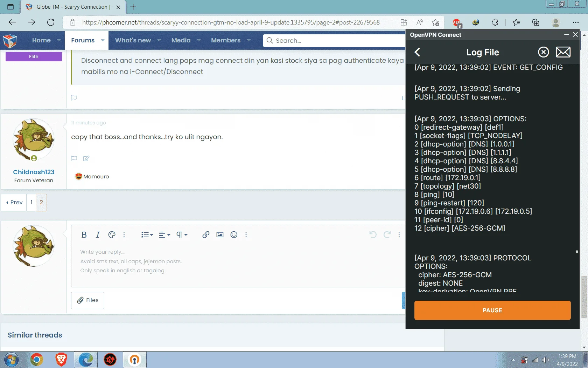Go back in the OpenVPN Log File panel
Image resolution: width=588 pixels, height=368 pixels.
coord(417,52)
